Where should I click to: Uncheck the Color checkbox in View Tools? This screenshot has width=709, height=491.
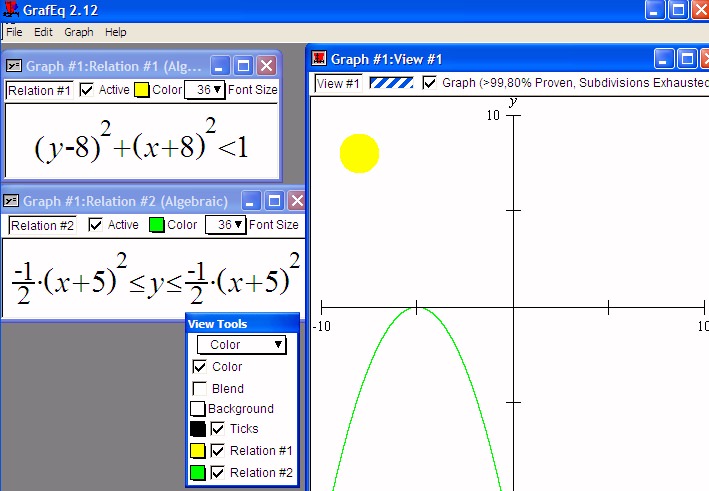point(199,367)
